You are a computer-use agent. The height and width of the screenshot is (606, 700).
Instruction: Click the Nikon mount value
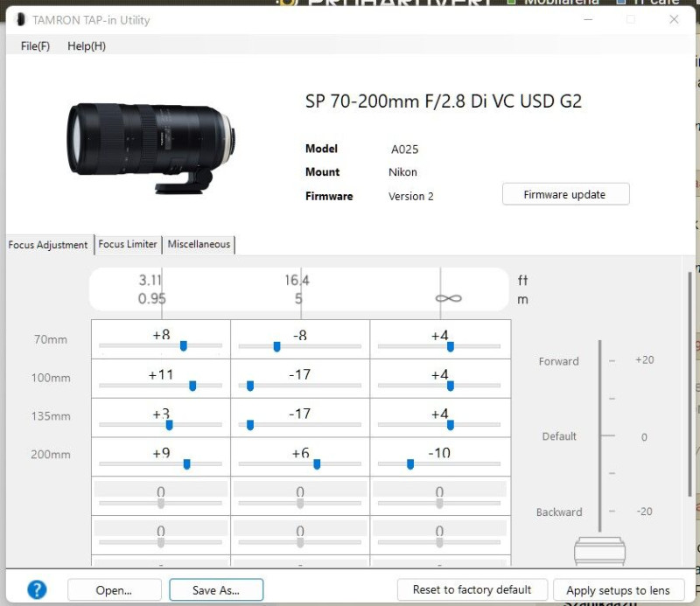point(402,172)
